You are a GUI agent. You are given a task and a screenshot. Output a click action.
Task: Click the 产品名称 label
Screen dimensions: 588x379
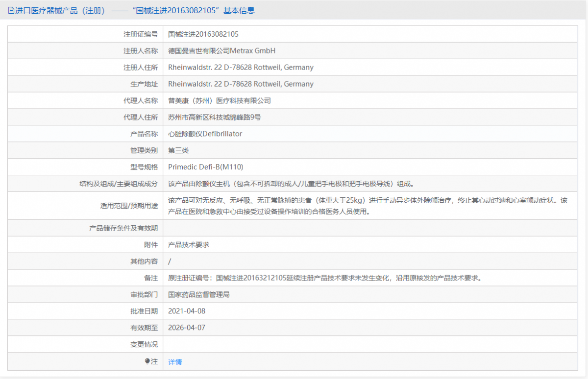pos(144,134)
